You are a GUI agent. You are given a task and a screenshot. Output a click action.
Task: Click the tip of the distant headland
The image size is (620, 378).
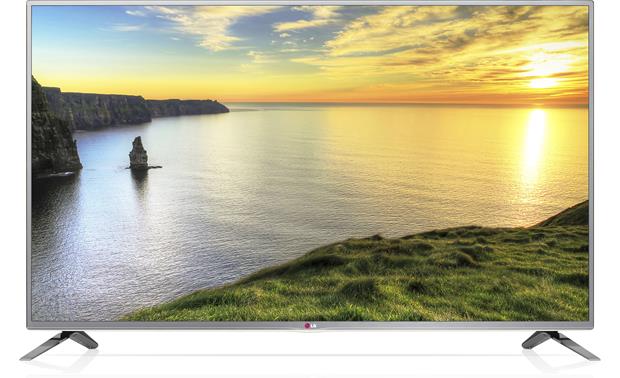pyautogui.click(x=221, y=106)
